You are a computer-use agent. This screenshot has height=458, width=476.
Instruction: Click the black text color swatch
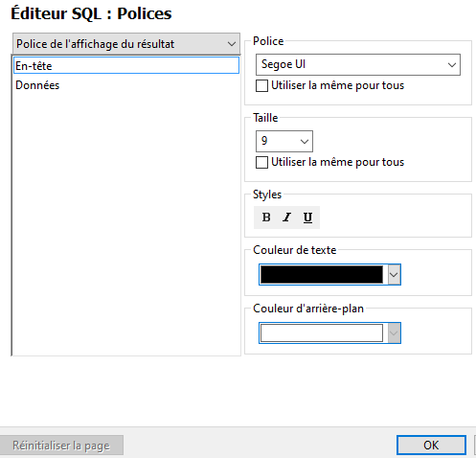coord(322,275)
